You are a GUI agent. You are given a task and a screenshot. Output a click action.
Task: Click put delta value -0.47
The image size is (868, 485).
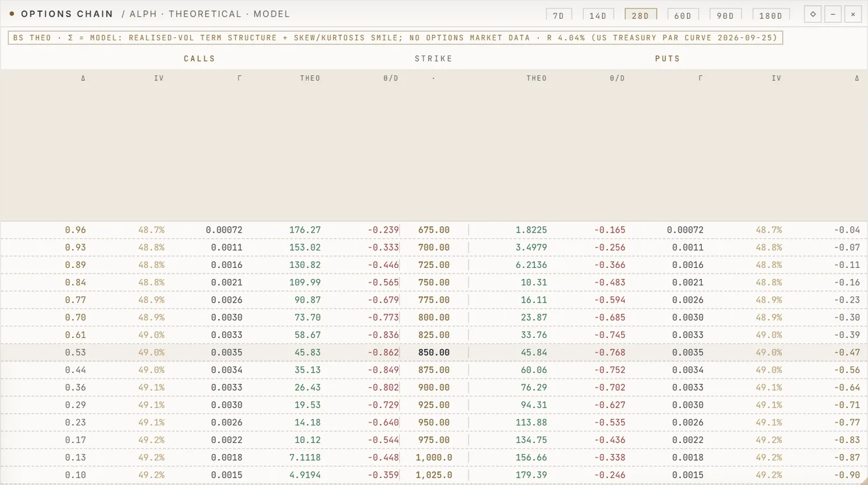pyautogui.click(x=847, y=352)
